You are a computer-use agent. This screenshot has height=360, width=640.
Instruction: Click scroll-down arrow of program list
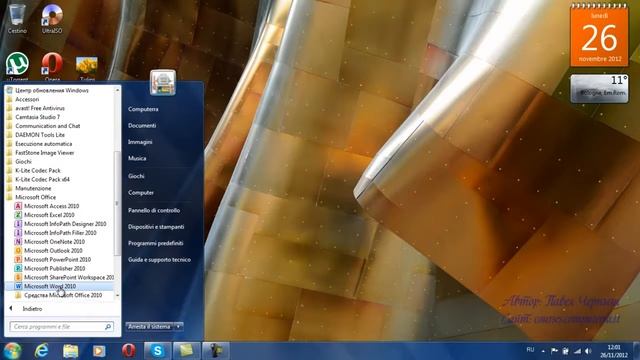[x=118, y=295]
